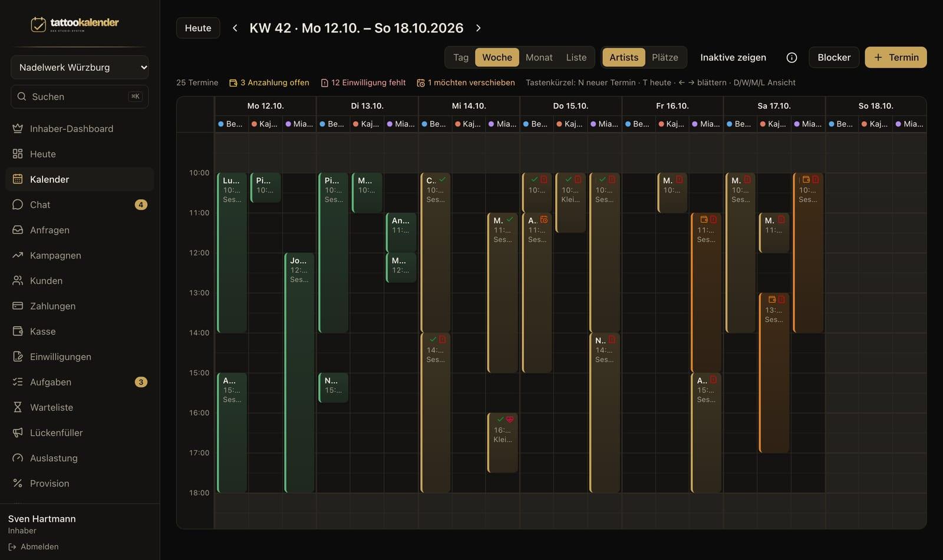Open Anfragen inbox icon
The image size is (943, 560).
click(18, 230)
